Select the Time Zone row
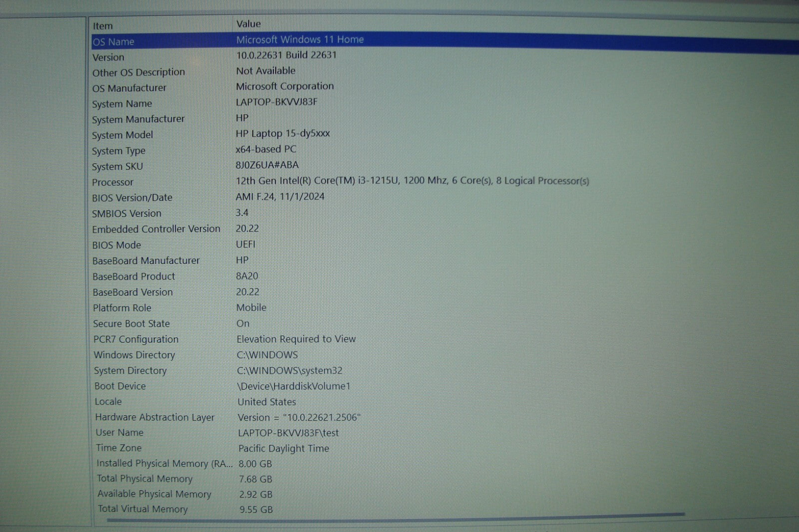The image size is (799, 532). (119, 448)
